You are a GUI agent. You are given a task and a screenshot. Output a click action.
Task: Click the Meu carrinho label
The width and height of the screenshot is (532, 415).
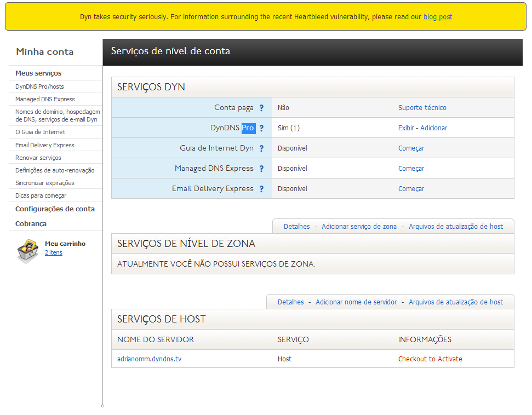65,244
